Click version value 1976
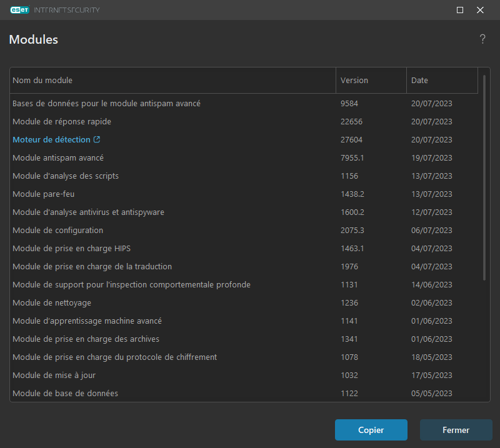The image size is (500, 448). pyautogui.click(x=349, y=267)
